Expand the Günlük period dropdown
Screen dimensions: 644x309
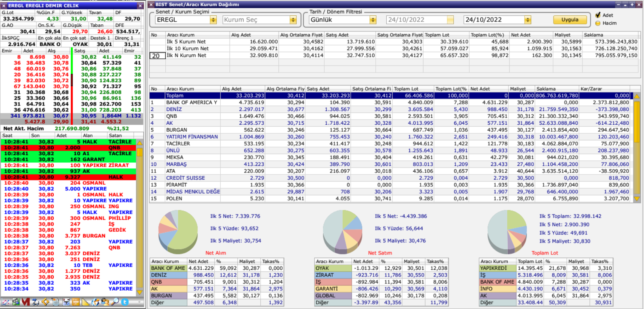(373, 20)
